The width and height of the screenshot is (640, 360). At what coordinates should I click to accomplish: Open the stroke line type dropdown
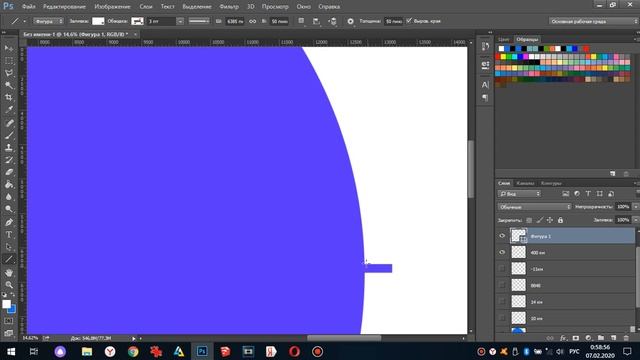tap(199, 21)
